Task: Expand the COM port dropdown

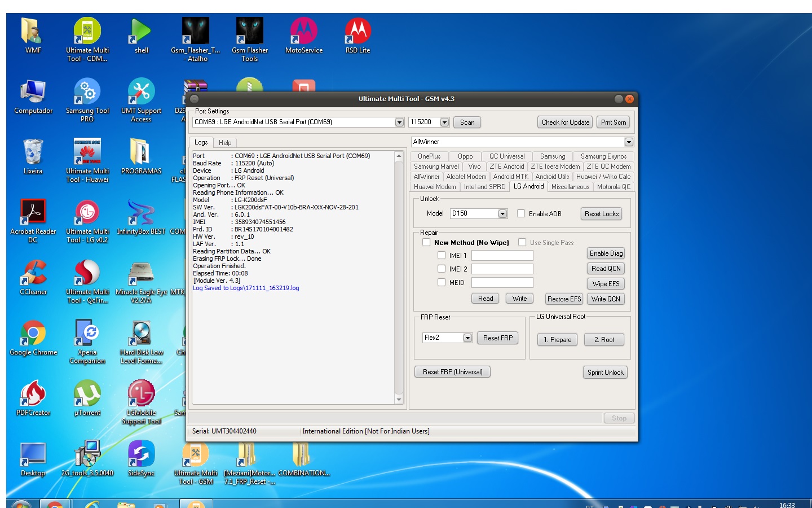Action: (x=399, y=122)
